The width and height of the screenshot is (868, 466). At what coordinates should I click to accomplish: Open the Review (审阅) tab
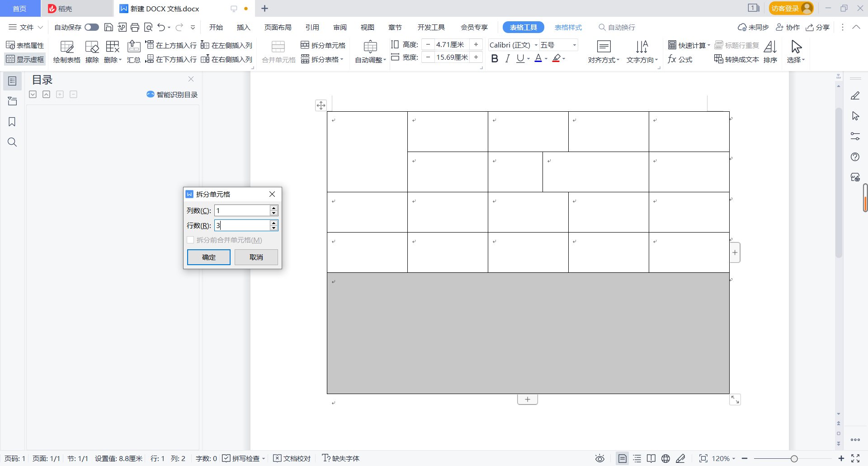(340, 27)
